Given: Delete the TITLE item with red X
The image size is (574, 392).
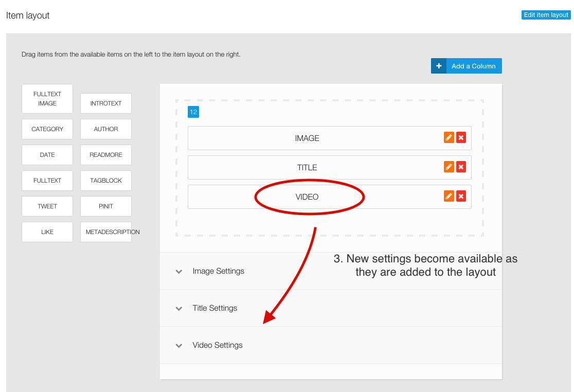Looking at the screenshot, I should click(461, 167).
